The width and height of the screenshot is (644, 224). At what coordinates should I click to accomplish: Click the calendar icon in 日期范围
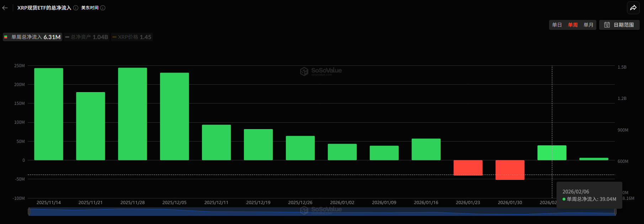coord(607,25)
